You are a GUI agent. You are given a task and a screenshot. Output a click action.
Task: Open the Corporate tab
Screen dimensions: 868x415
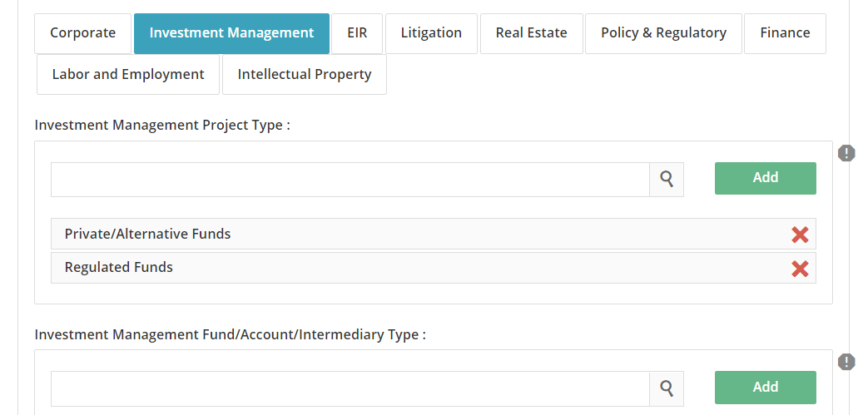coord(82,33)
